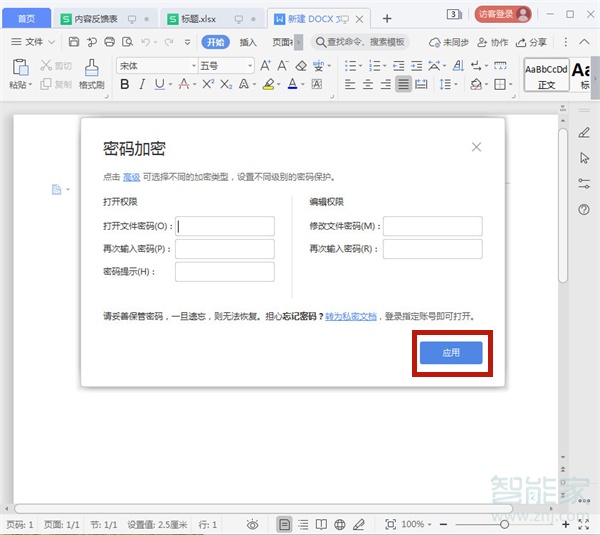Add a new tab with plus button
Image resolution: width=600 pixels, height=535 pixels.
tap(387, 18)
